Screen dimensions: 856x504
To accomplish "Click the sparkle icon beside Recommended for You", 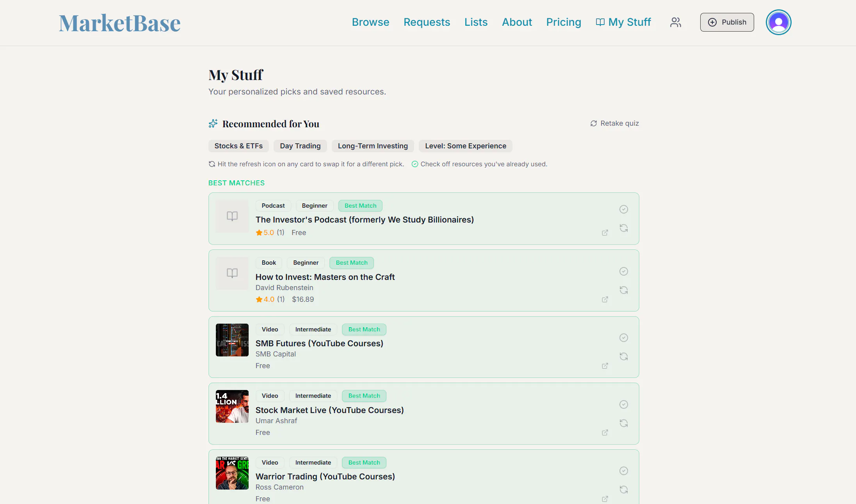I will tap(213, 124).
